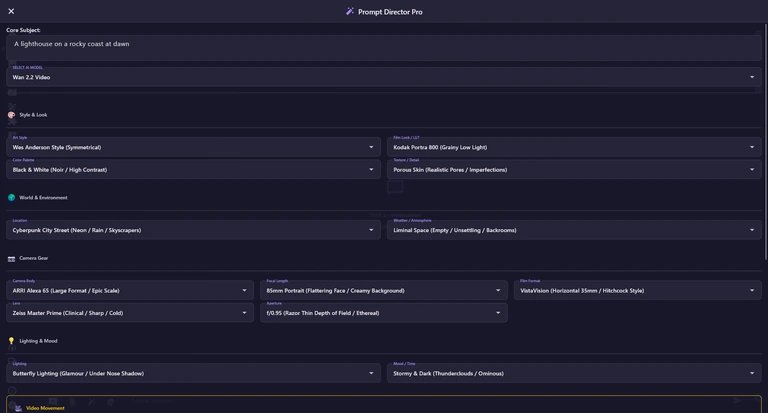Open Weather dropdown showing Liminal Space

click(x=574, y=230)
